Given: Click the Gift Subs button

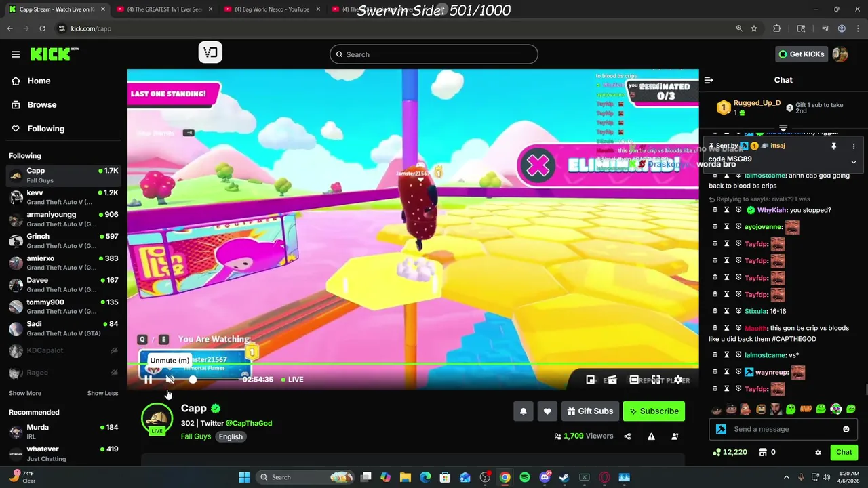Looking at the screenshot, I should pyautogui.click(x=590, y=411).
